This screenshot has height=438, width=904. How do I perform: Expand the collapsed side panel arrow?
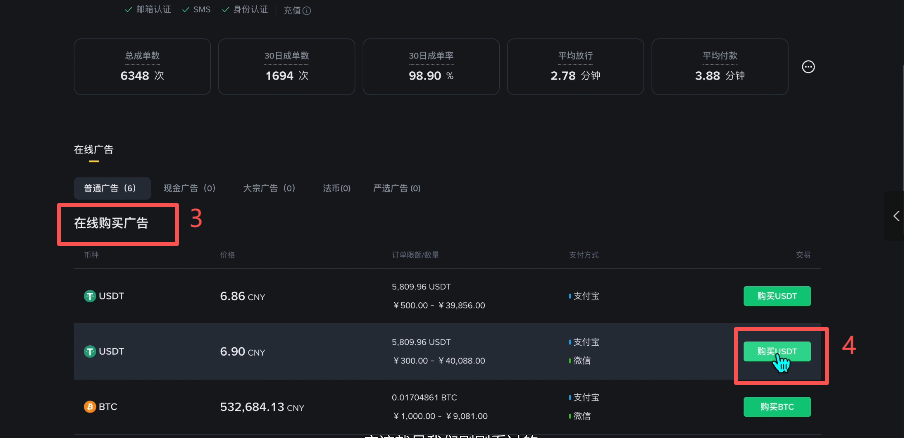tap(896, 216)
